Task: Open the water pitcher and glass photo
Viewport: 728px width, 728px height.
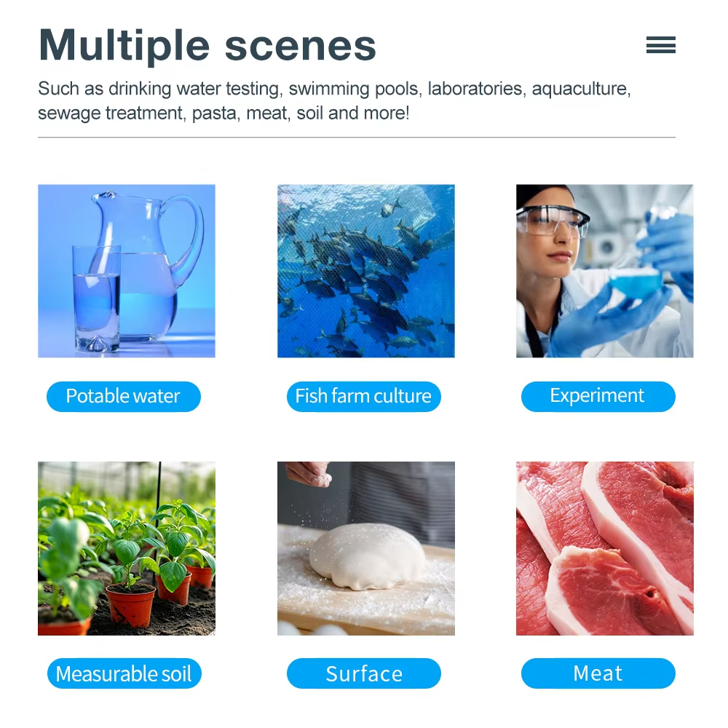Action: coord(127,271)
